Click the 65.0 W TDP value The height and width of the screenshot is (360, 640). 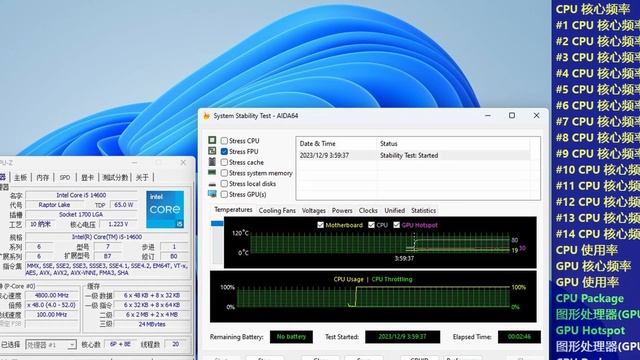(x=124, y=205)
